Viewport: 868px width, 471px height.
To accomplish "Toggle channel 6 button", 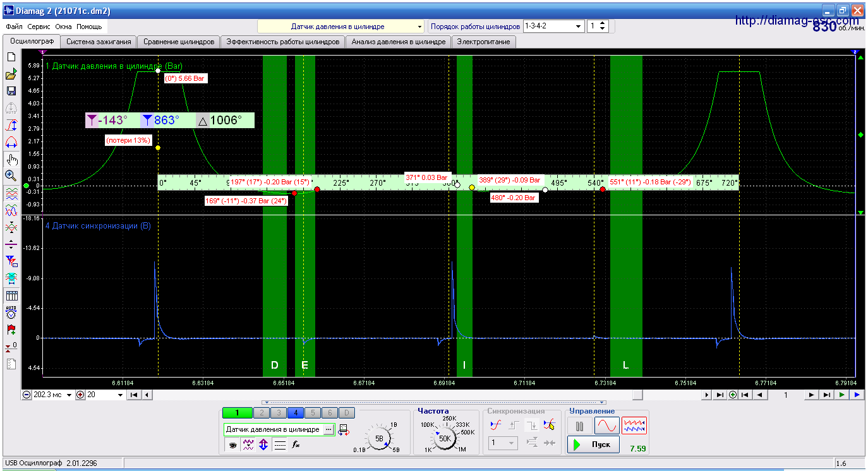I will (x=329, y=413).
